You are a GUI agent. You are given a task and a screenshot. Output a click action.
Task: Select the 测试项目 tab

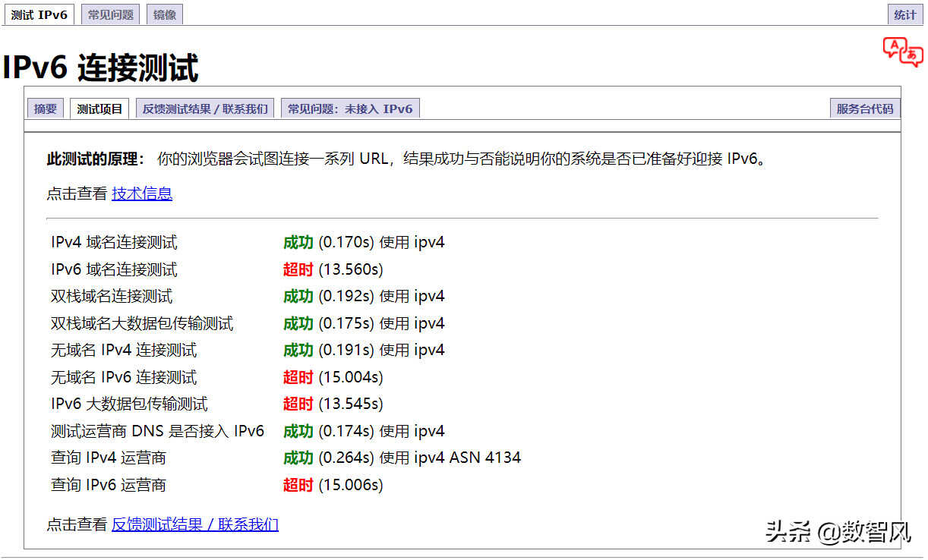click(99, 109)
